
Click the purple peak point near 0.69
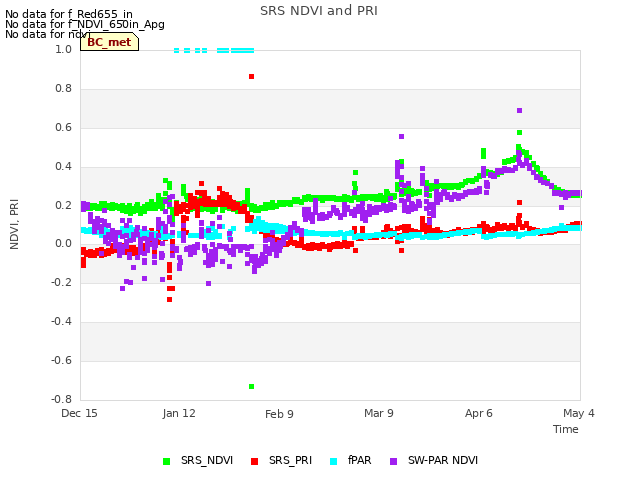pyautogui.click(x=520, y=111)
